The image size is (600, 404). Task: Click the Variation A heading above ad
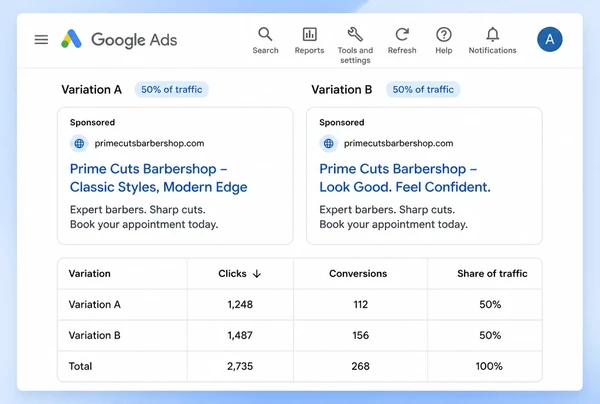(x=91, y=90)
